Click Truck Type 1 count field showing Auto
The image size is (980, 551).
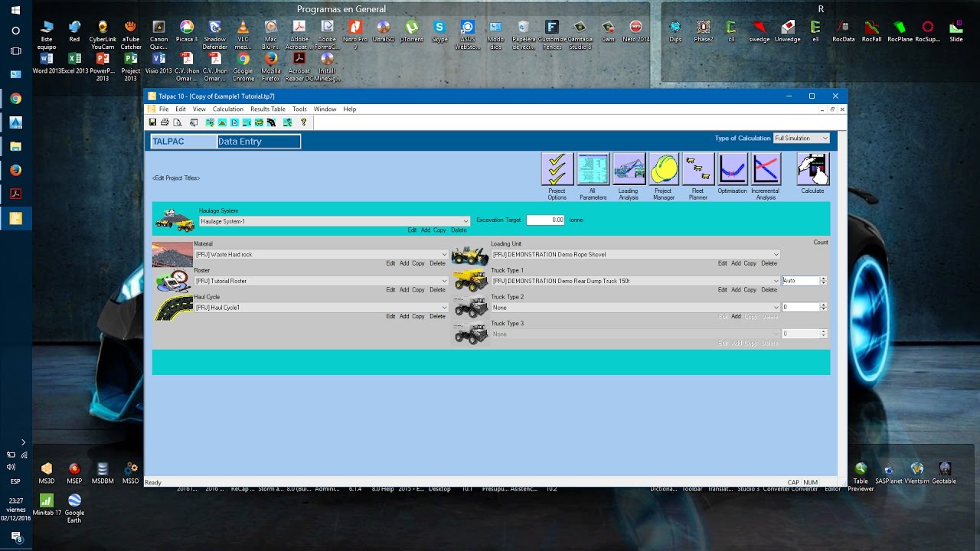click(800, 281)
